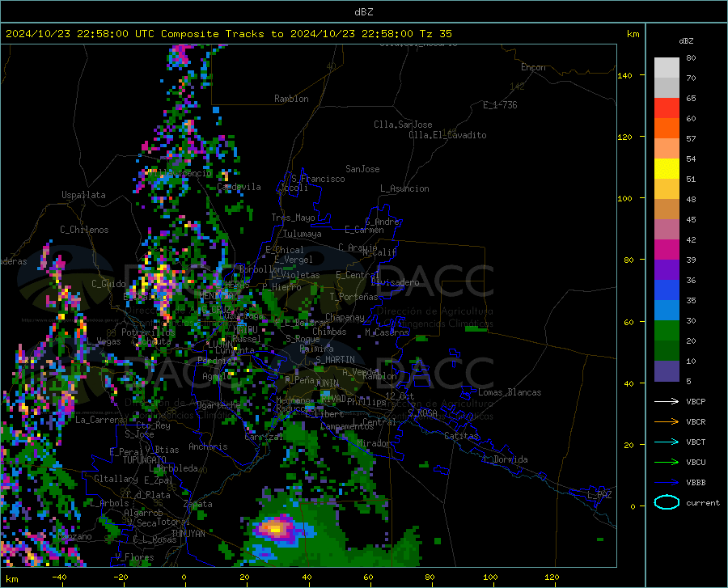This screenshot has width=728, height=588.
Task: Click the L_PAZ map label
Action: [x=599, y=495]
